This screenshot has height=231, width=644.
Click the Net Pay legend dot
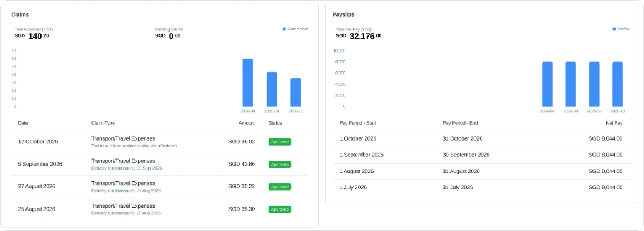(x=614, y=29)
